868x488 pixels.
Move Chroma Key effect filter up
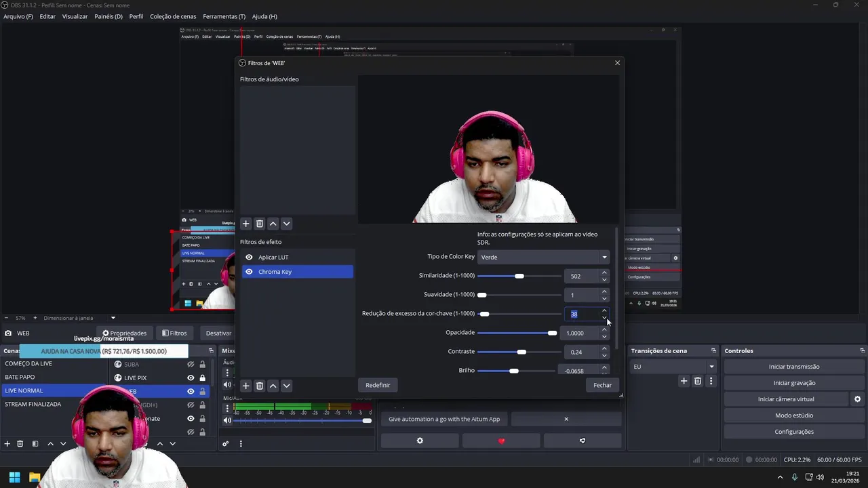click(273, 386)
